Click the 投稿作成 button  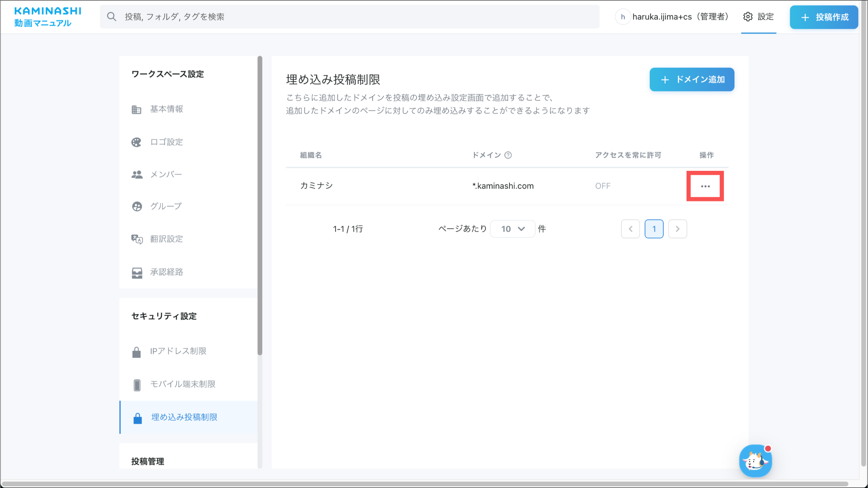823,17
